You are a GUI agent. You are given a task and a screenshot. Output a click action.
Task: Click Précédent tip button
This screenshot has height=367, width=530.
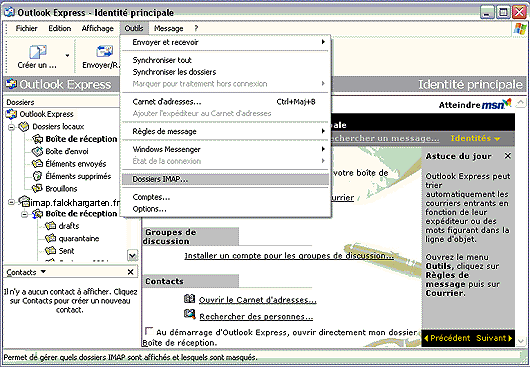pos(447,338)
